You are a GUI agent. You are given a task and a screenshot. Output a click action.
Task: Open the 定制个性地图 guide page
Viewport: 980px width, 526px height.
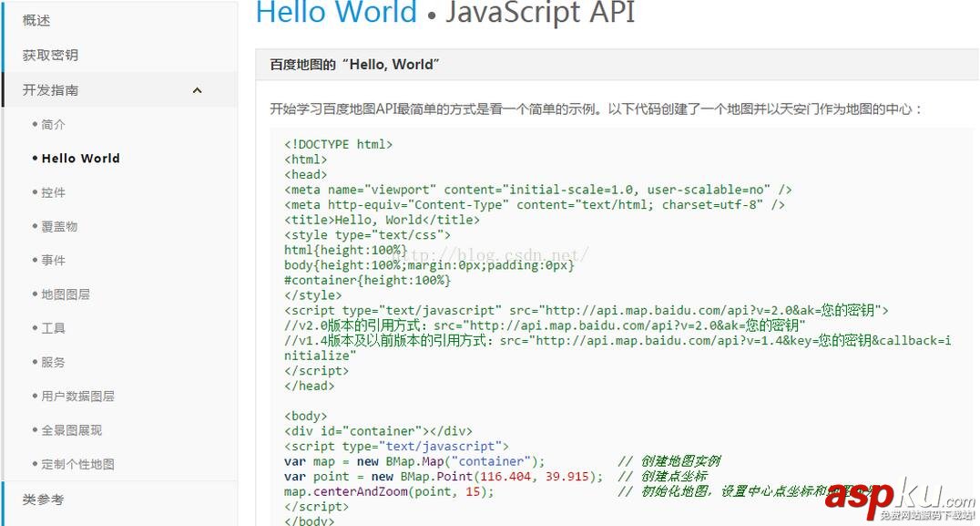[x=77, y=464]
